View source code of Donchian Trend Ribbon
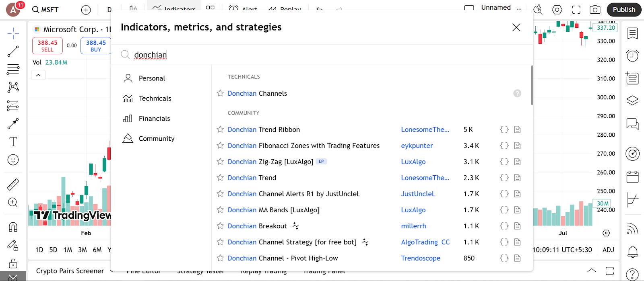The height and width of the screenshot is (281, 644). pos(504,129)
